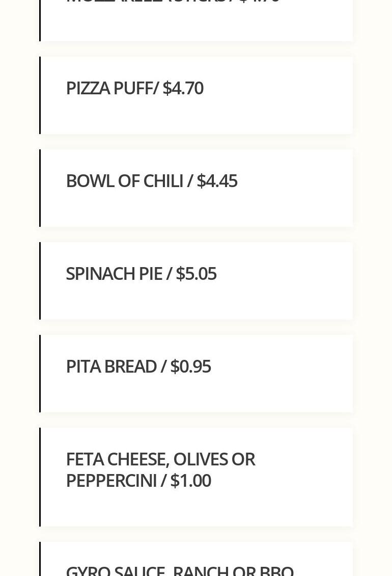
Task: Click the black left border of Pizza Puff card
Action: (x=40, y=95)
